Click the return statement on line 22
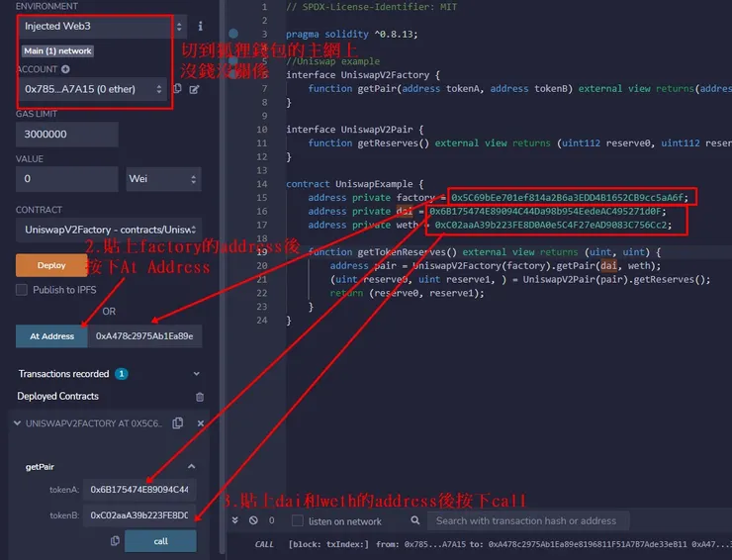Screen dimensions: 732x560 [x=408, y=293]
